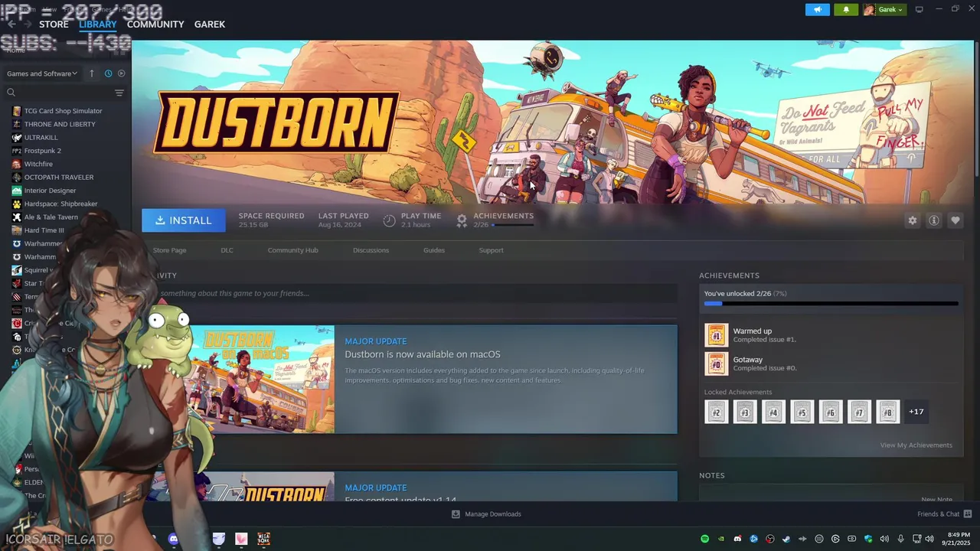
Task: Open Manage Downloads in bottom bar
Action: [x=486, y=514]
